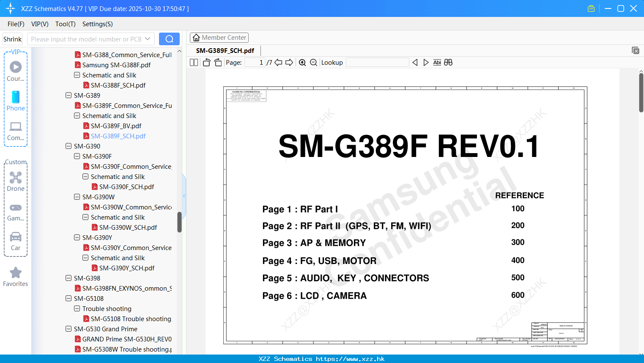644x363 pixels.
Task: Toggle the Abi text match option
Action: [437, 63]
